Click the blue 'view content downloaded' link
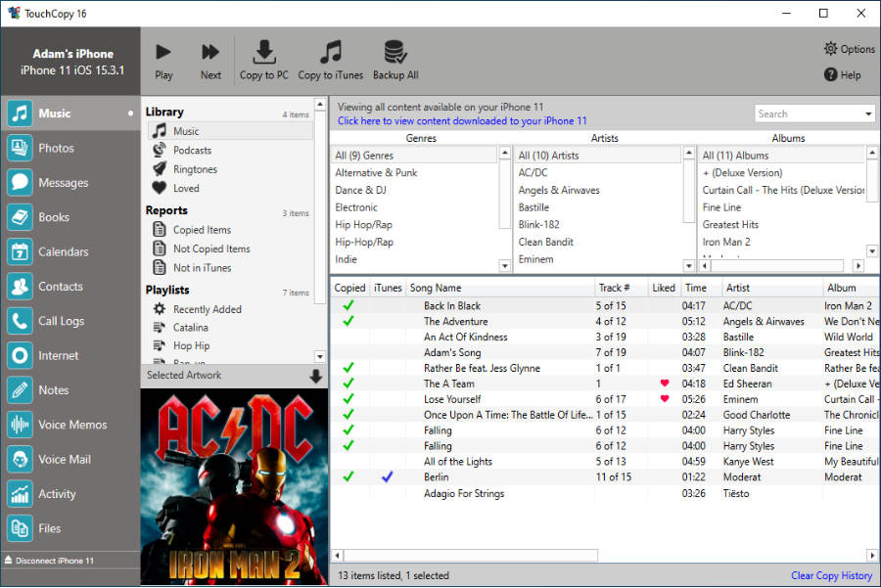Screen dimensions: 881x588 pos(462,120)
